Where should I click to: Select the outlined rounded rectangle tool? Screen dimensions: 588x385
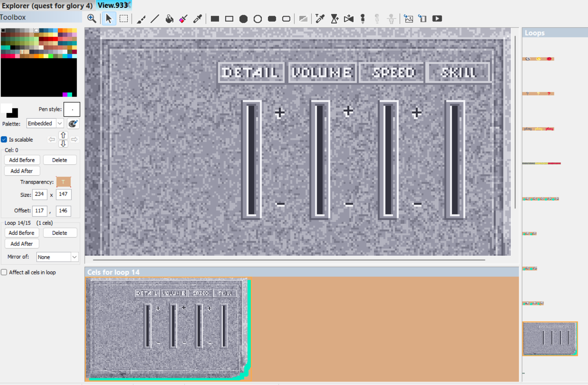tap(286, 19)
